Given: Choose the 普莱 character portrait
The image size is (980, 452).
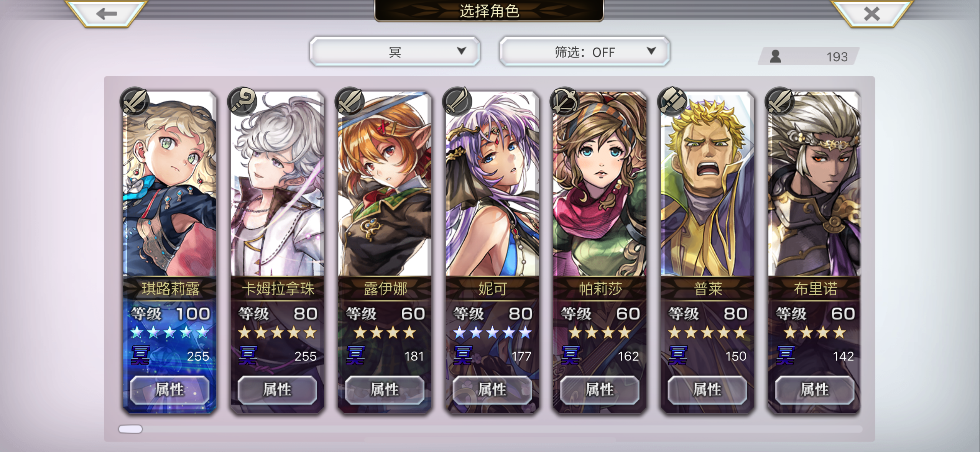Looking at the screenshot, I should click(707, 184).
